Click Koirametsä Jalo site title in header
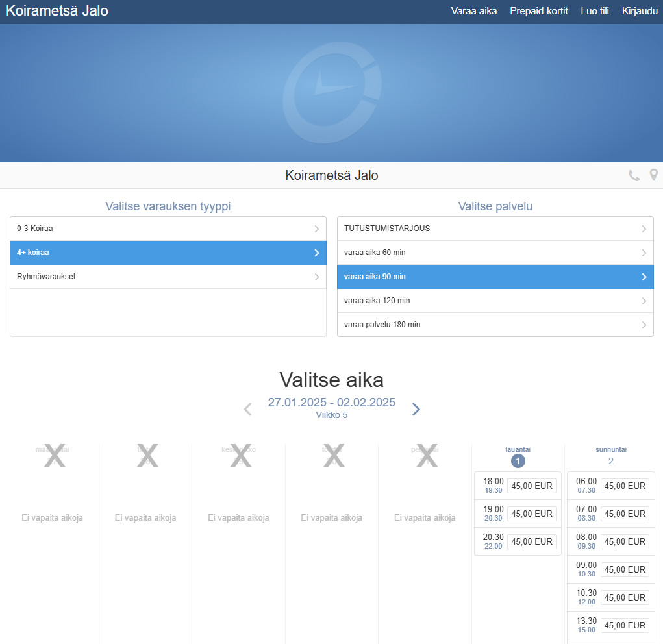The width and height of the screenshot is (663, 644). [57, 11]
